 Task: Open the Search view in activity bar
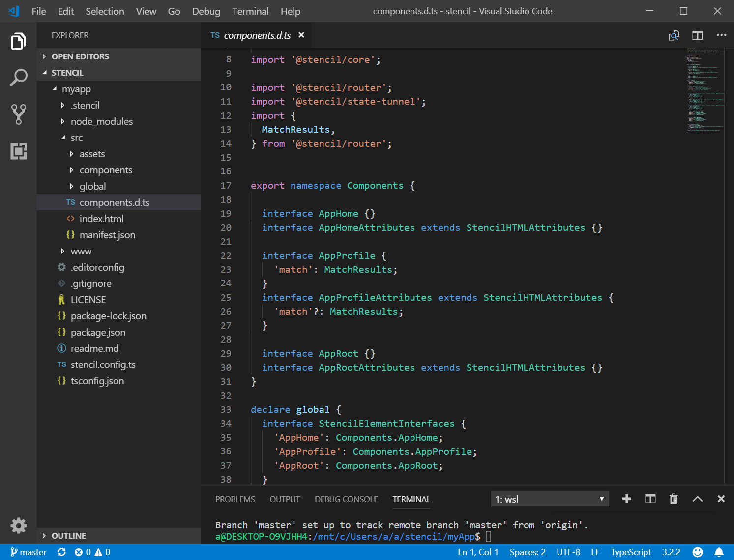click(x=18, y=78)
